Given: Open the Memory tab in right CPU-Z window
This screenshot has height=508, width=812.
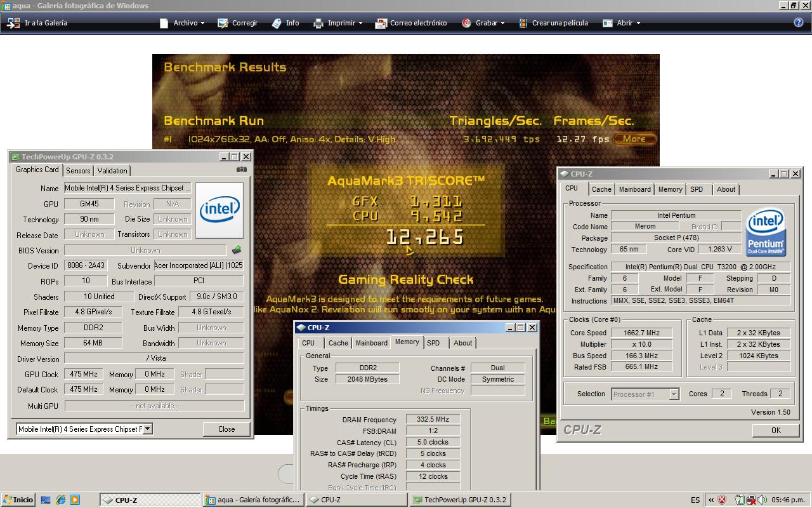Looking at the screenshot, I should pos(670,189).
